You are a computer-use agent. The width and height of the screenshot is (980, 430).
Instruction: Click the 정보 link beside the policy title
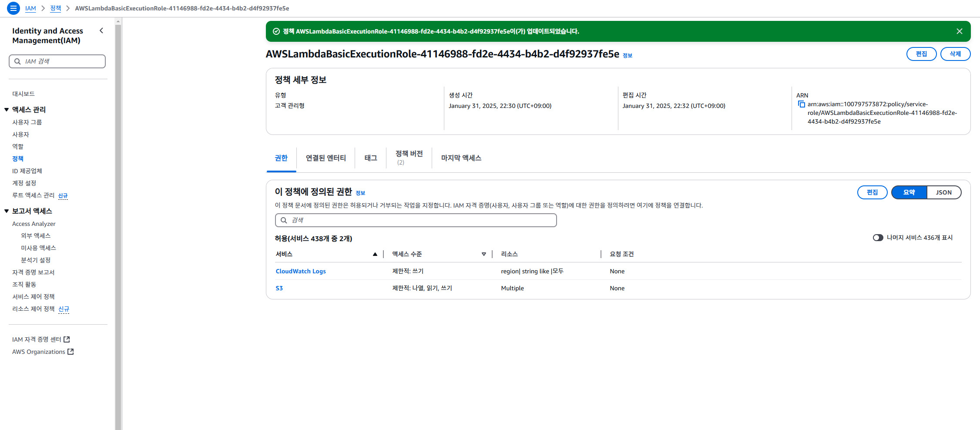point(628,55)
